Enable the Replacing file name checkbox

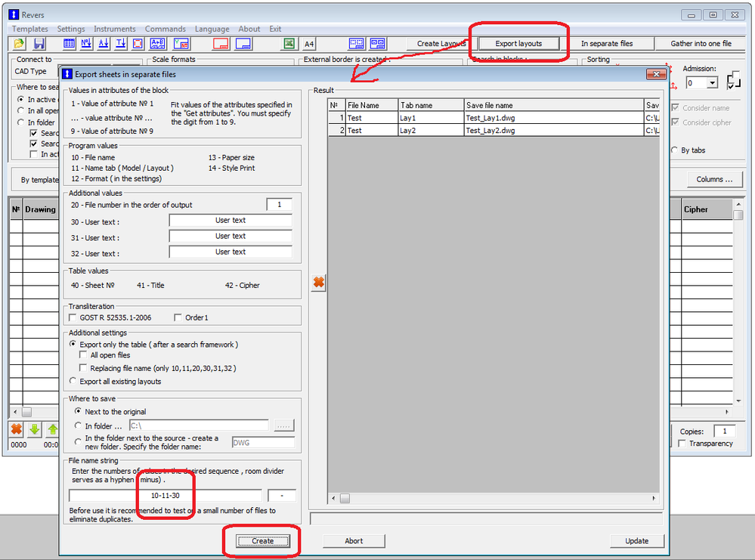click(x=83, y=368)
